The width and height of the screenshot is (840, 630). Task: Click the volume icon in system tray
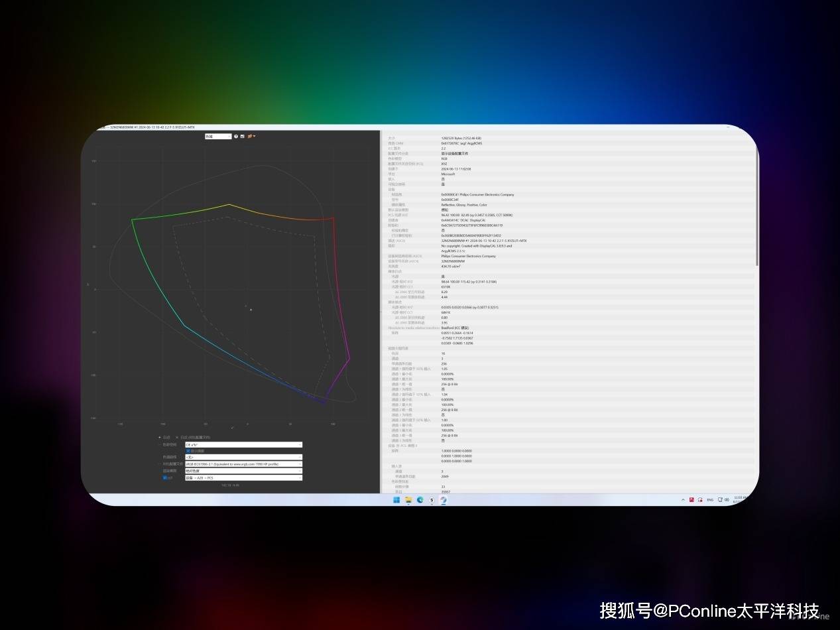(727, 499)
